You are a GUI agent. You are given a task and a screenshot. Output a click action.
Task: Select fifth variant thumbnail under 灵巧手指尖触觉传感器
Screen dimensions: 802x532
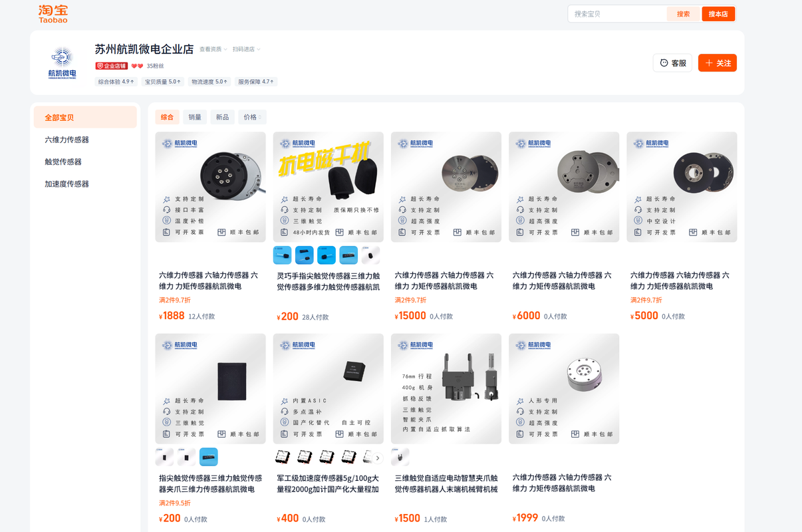pyautogui.click(x=370, y=255)
